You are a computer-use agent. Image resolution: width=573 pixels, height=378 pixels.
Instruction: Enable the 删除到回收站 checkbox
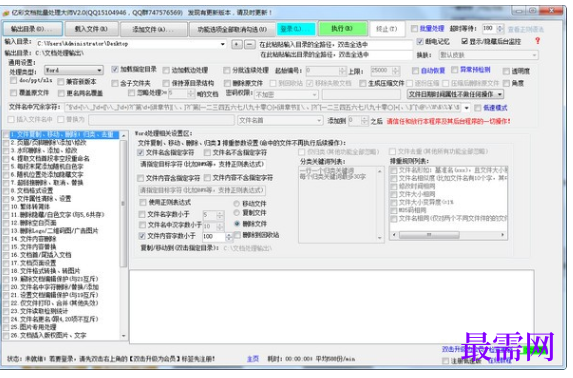[238, 235]
